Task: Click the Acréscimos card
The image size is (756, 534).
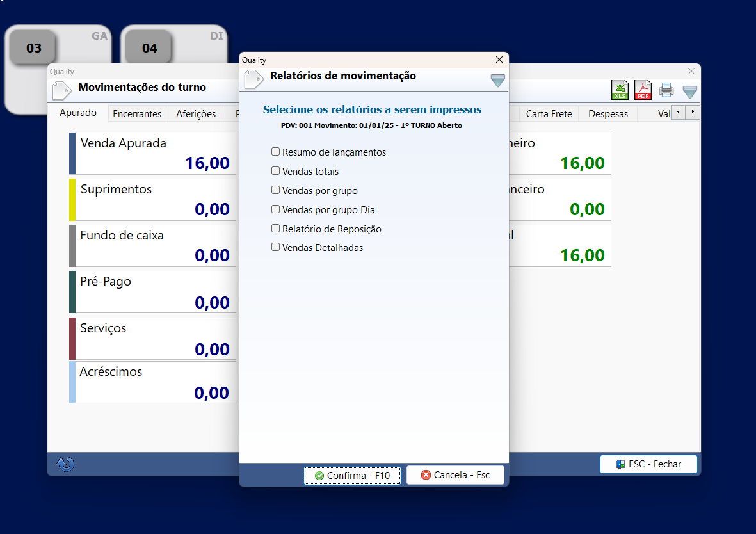Action: point(152,382)
